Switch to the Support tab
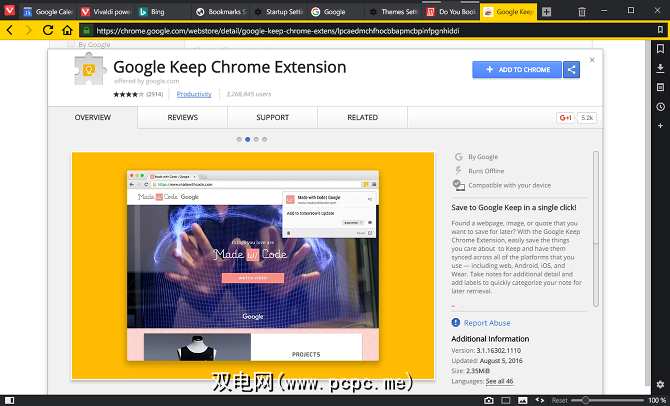 273,118
